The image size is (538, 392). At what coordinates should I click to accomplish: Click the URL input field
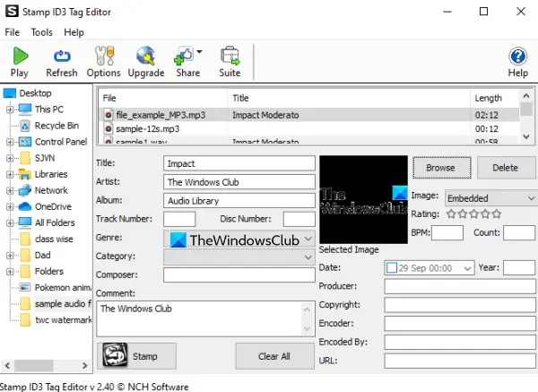pyautogui.click(x=460, y=362)
